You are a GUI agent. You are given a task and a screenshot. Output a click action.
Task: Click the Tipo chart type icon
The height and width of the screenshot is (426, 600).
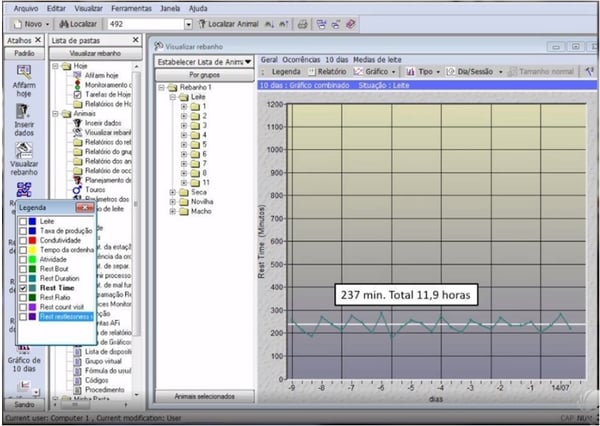410,72
